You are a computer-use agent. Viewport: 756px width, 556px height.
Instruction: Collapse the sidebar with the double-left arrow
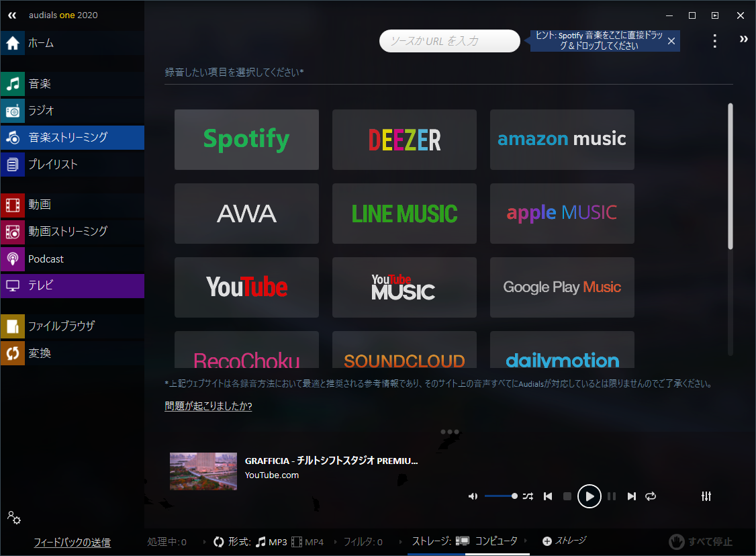pyautogui.click(x=12, y=15)
